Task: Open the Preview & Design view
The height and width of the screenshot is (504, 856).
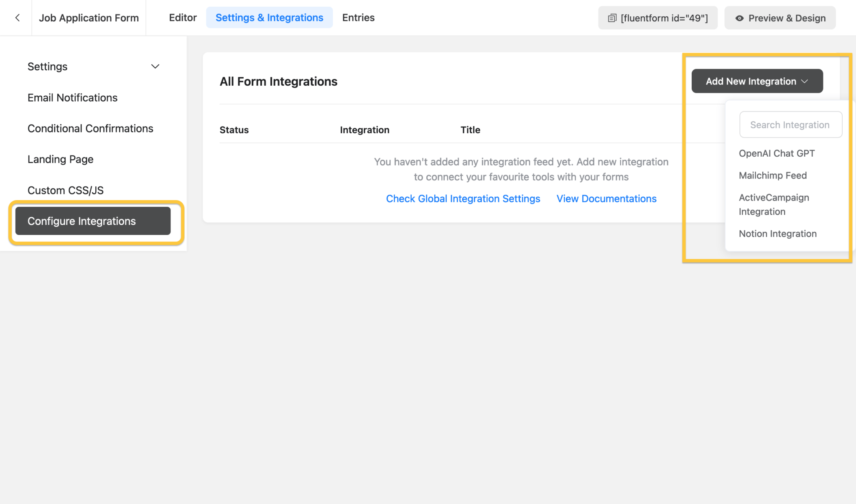Action: pos(779,18)
